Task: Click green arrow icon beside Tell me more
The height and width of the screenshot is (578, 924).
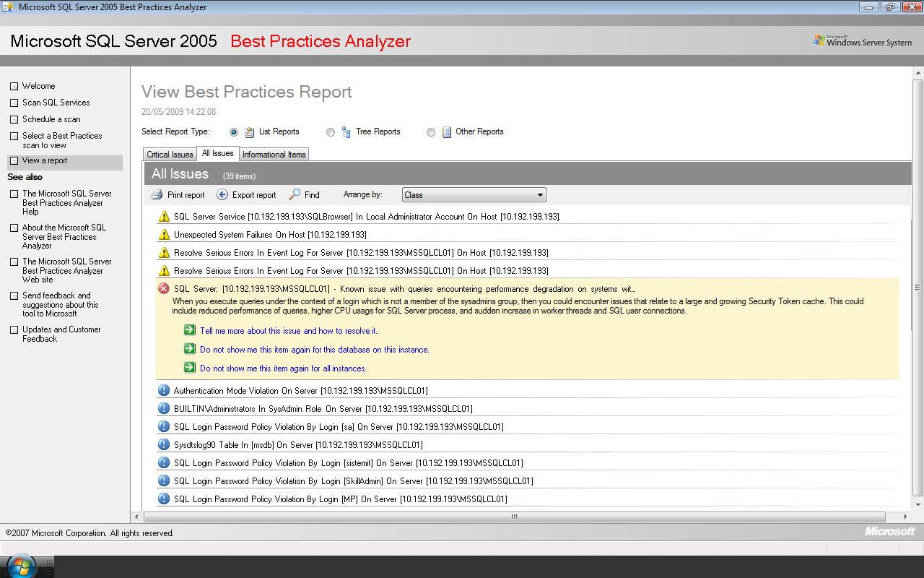Action: 189,329
